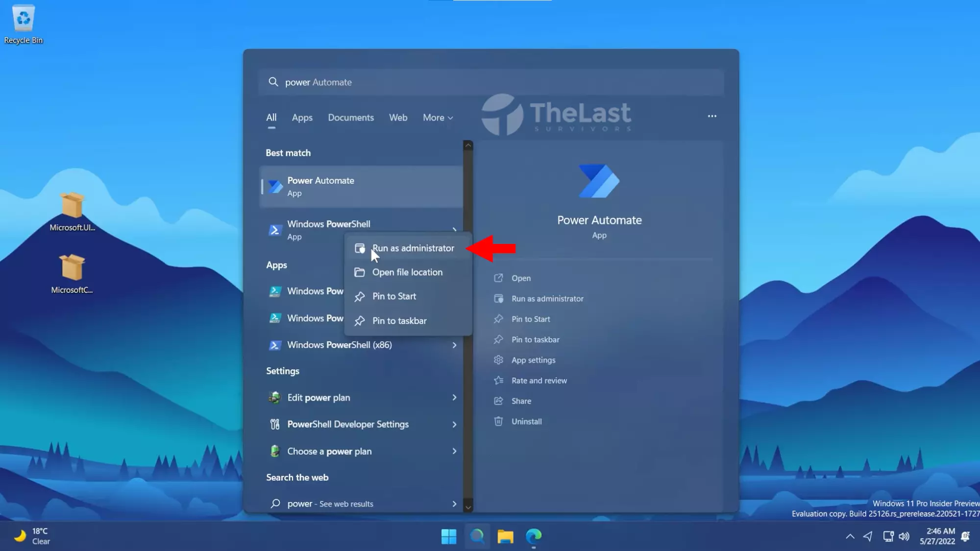Screen dimensions: 980x551
Task: Choose Open file location in context menu
Action: (408, 272)
